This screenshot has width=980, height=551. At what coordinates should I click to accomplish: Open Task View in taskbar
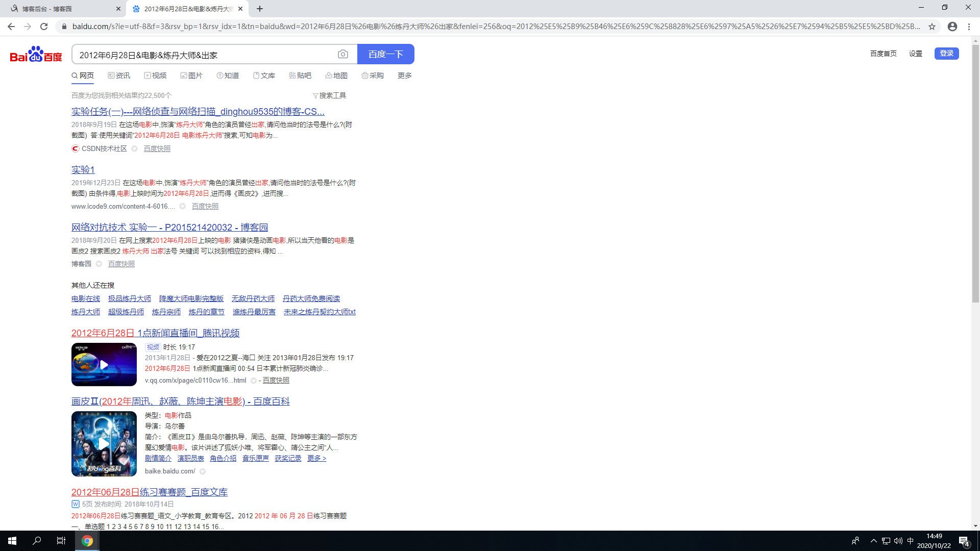click(61, 541)
